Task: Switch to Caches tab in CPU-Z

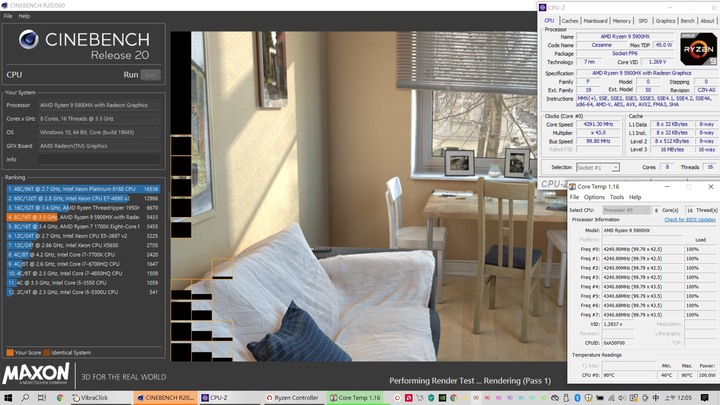Action: (x=570, y=21)
